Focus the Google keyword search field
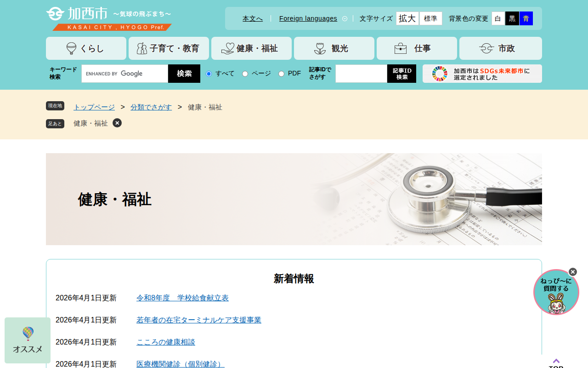 tap(125, 74)
